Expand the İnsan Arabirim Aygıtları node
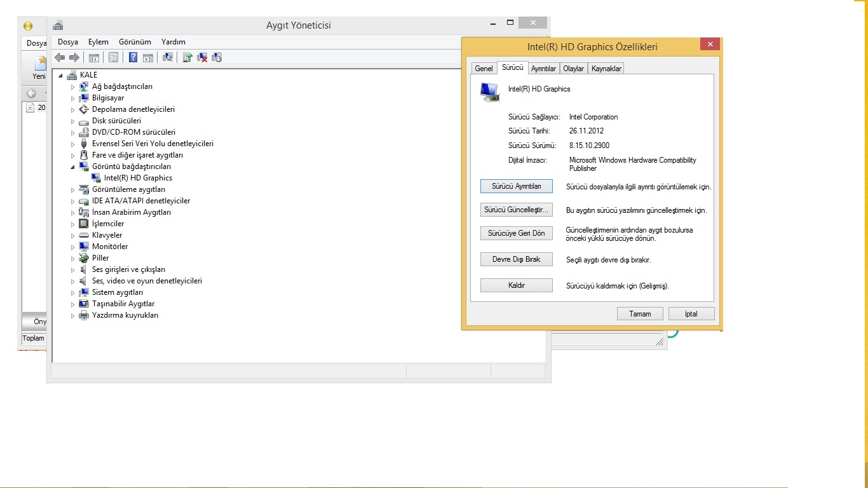Viewport: 868px width, 488px height. (72, 213)
